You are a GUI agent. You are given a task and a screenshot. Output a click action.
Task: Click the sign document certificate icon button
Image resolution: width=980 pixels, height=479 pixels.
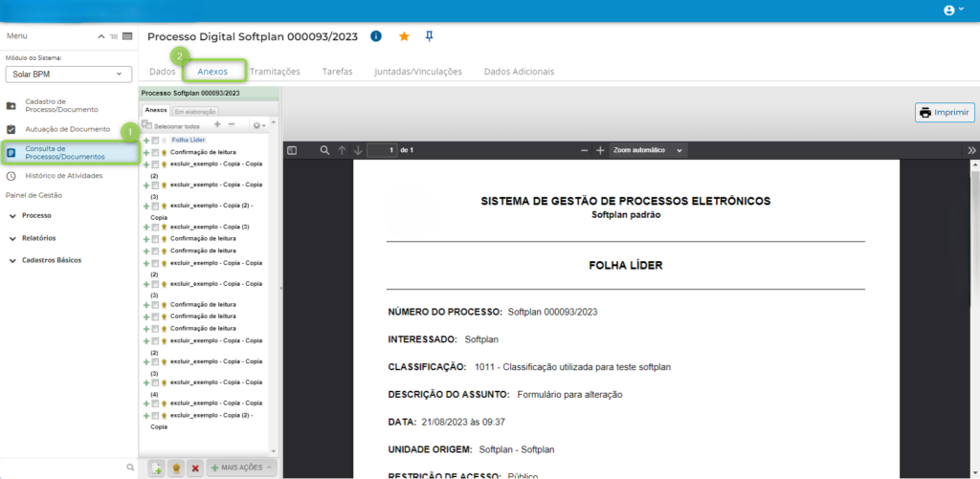tap(176, 468)
